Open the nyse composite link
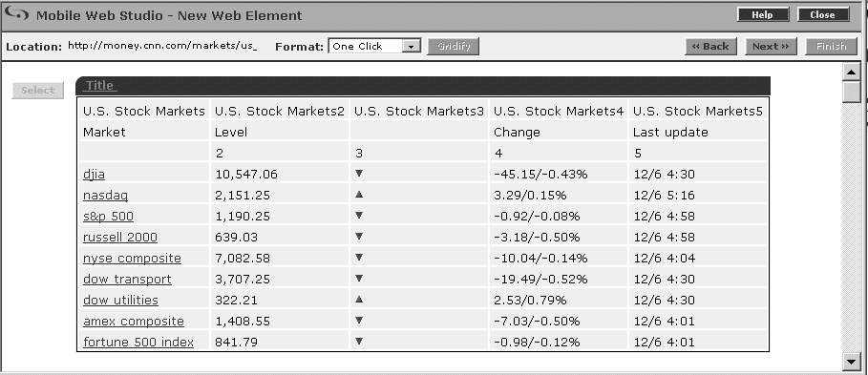 132,259
